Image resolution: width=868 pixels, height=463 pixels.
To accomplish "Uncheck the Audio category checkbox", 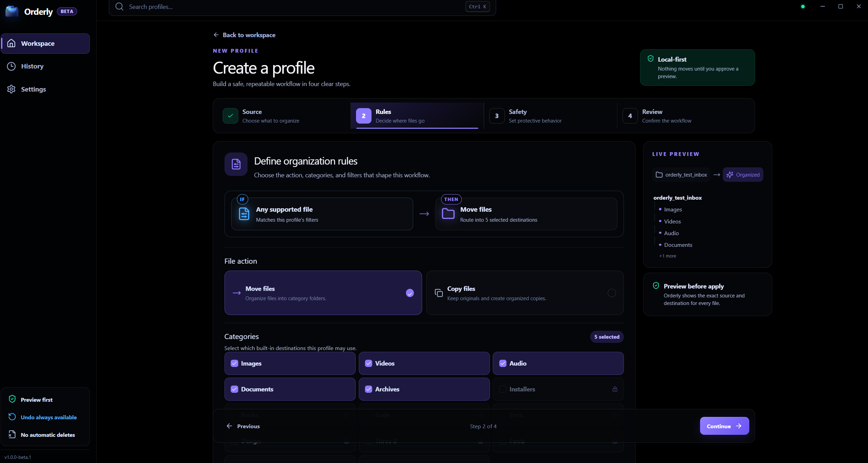I will pyautogui.click(x=503, y=363).
